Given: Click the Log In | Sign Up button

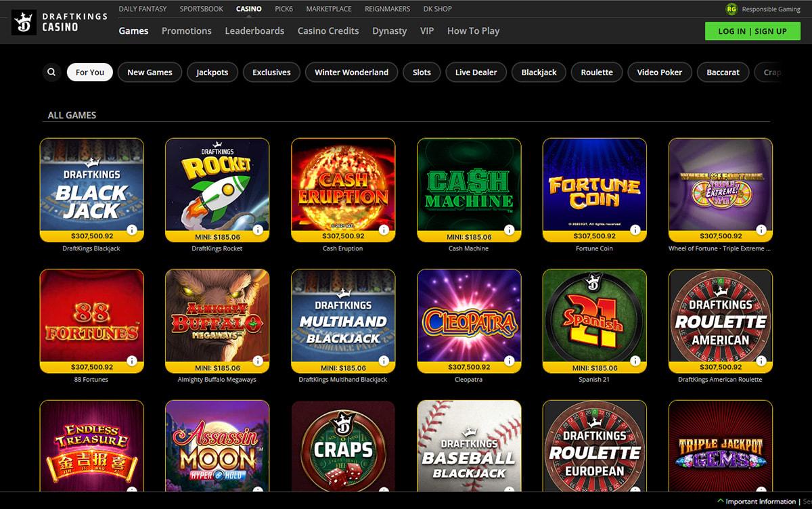Looking at the screenshot, I should 752,31.
